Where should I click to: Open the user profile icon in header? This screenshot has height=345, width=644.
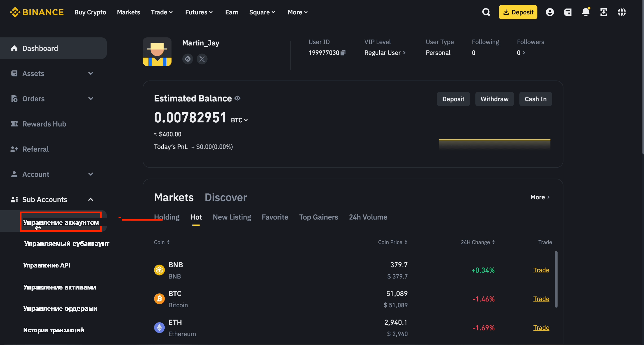550,12
